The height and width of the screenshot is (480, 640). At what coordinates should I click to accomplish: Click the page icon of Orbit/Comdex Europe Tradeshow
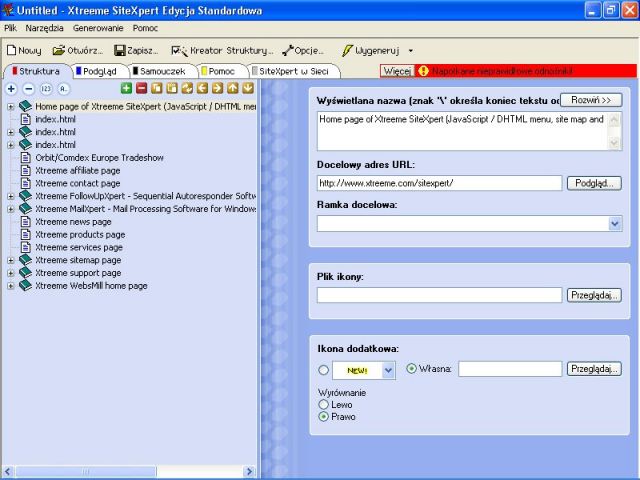26,158
